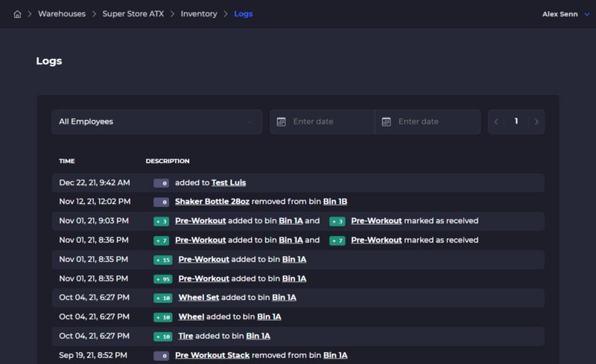596x364 pixels.
Task: Open the Bin 1B link
Action: coord(335,202)
